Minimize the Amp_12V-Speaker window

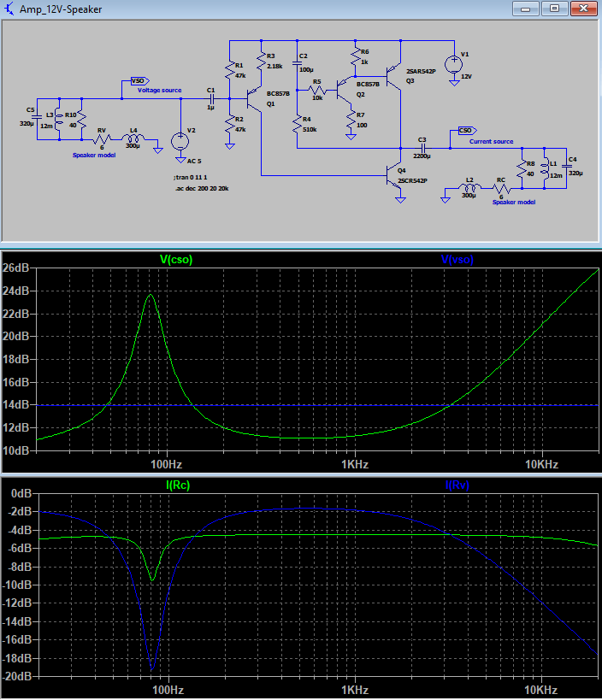[526, 9]
